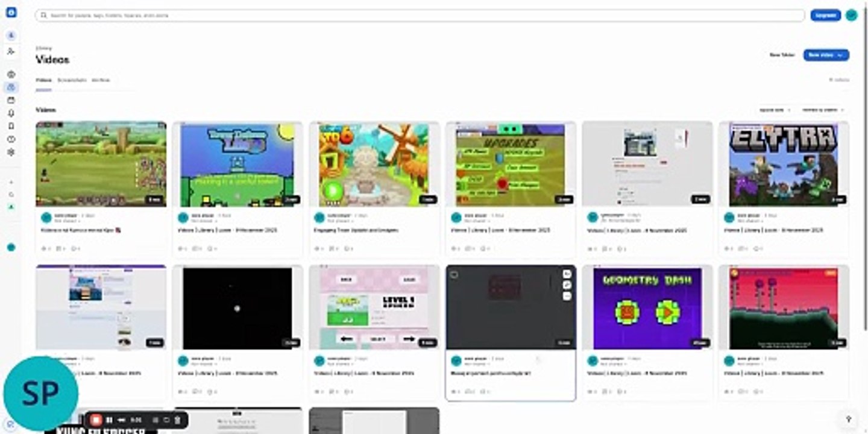
Task: Open the gear settings icon in the sidebar
Action: pos(11,153)
